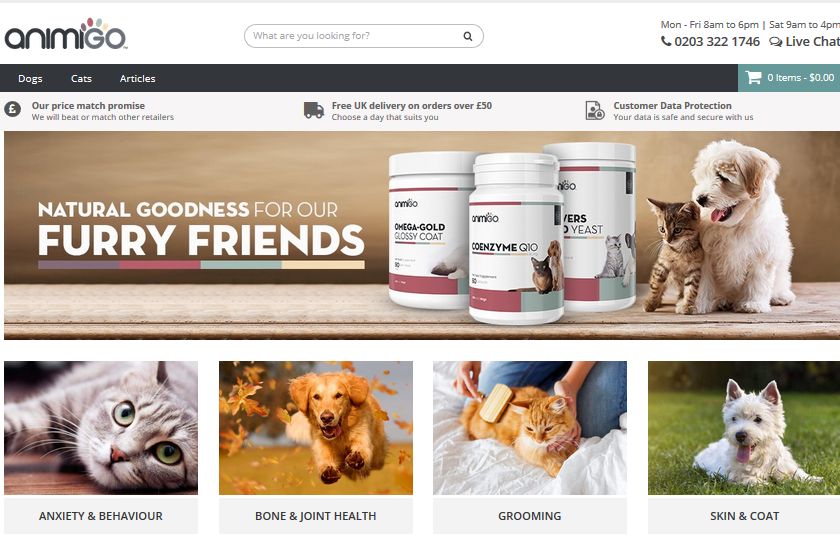Image resolution: width=840 pixels, height=536 pixels.
Task: Click the search magnifier icon
Action: [x=468, y=36]
